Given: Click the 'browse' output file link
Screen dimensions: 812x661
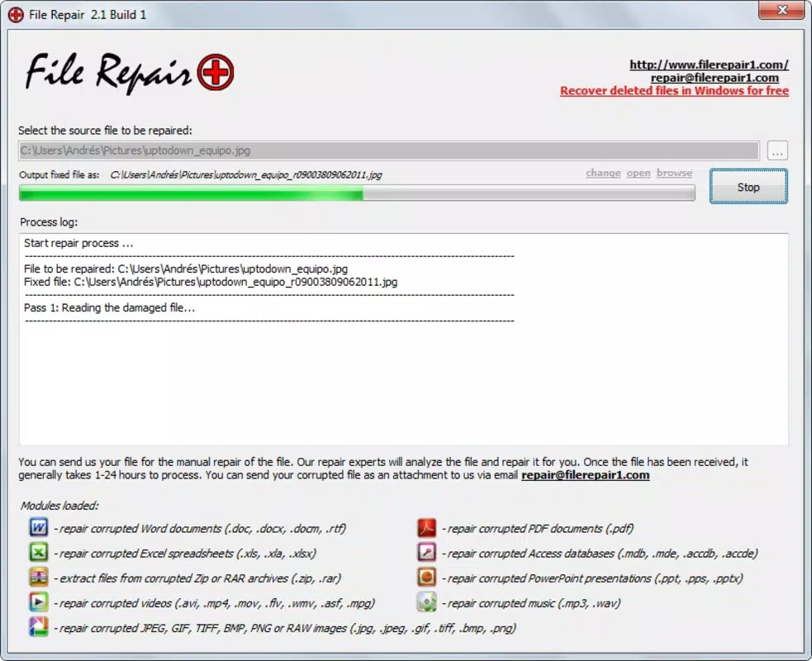Looking at the screenshot, I should 674,173.
